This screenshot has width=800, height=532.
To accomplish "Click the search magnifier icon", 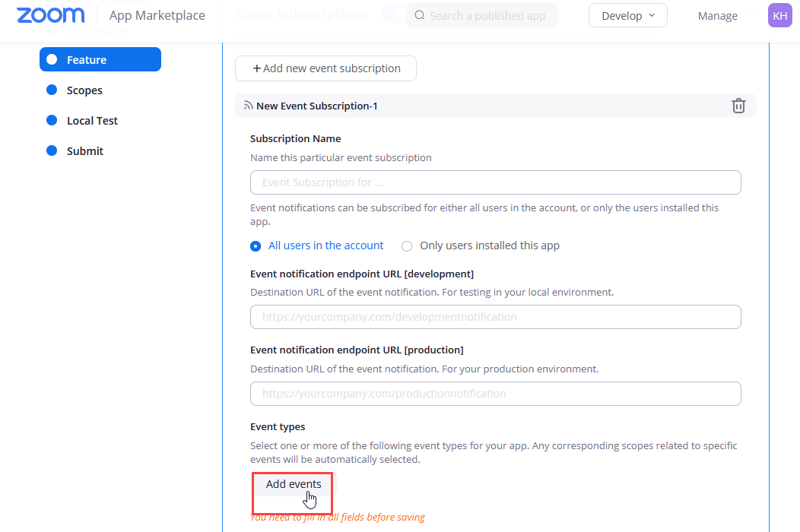I will coord(420,15).
